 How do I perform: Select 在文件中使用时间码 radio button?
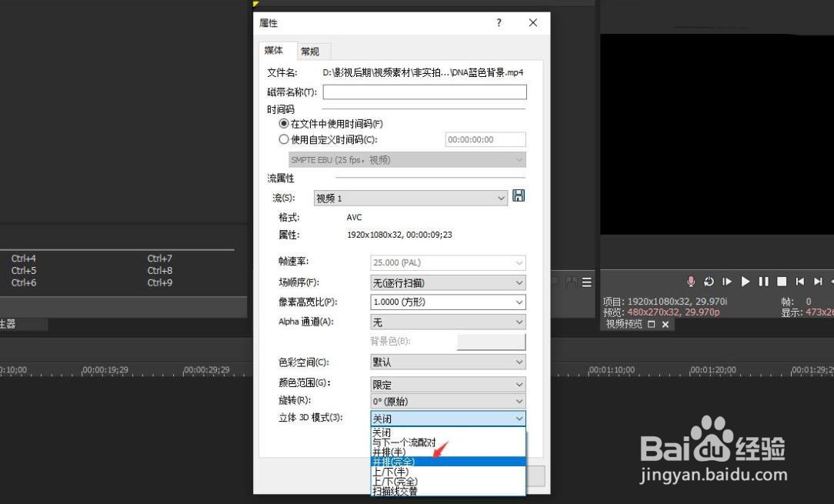pyautogui.click(x=284, y=124)
